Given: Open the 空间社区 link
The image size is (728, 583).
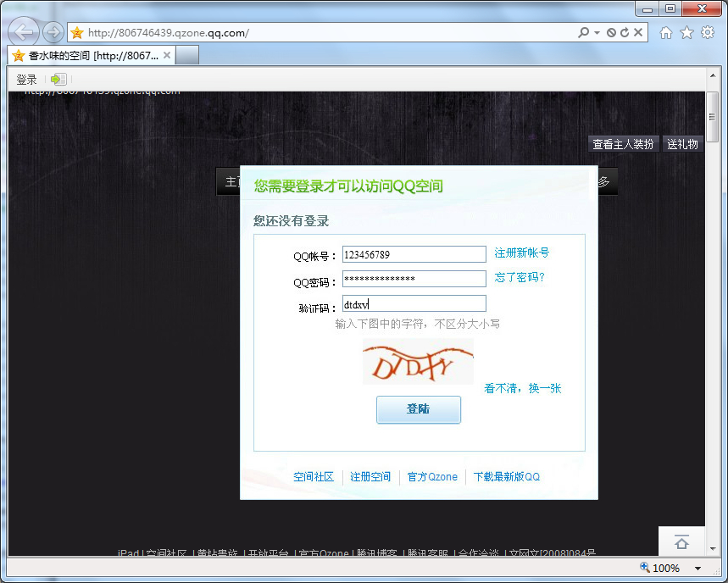Looking at the screenshot, I should (x=314, y=477).
